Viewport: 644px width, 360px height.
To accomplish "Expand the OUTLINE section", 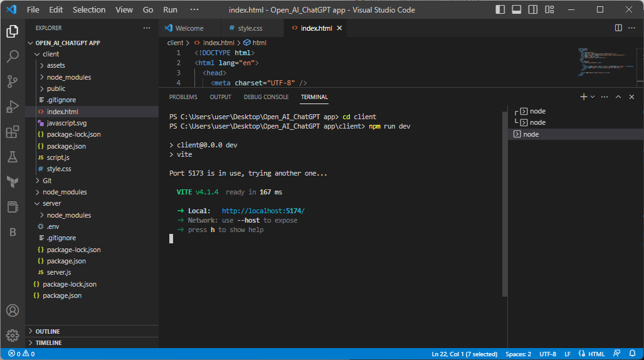I will [x=92, y=331].
